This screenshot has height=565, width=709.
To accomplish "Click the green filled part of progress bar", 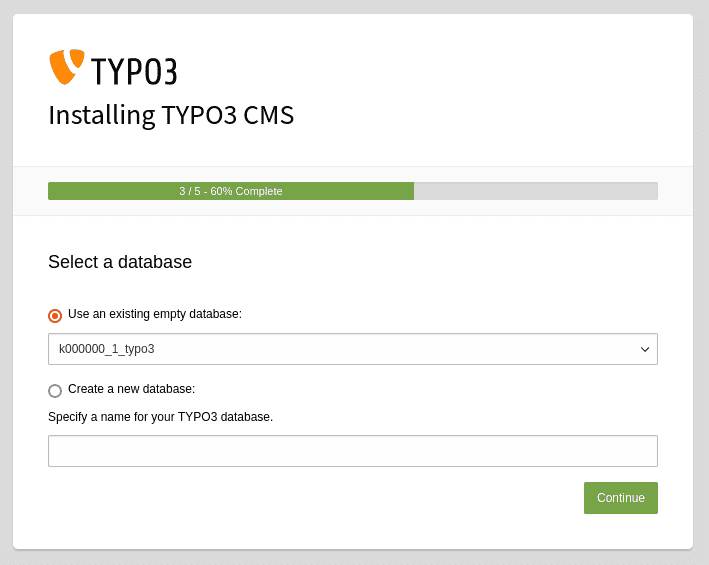I will tap(231, 191).
